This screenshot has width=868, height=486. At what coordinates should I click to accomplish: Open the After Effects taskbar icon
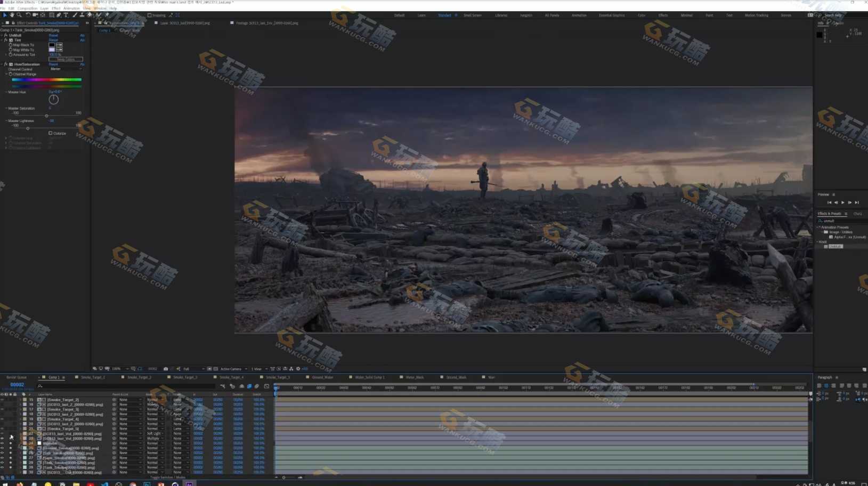(x=189, y=484)
